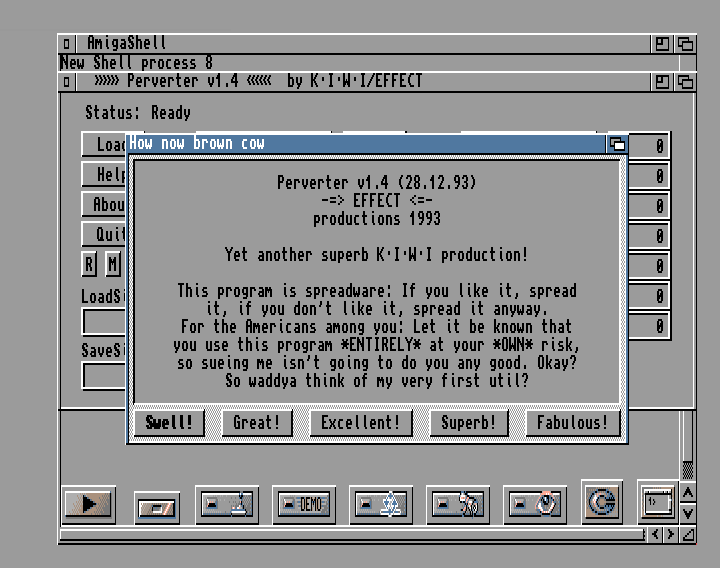Click the depth gadget of dialog titlebar
Image resolution: width=720 pixels, height=568 pixels.
coord(618,144)
